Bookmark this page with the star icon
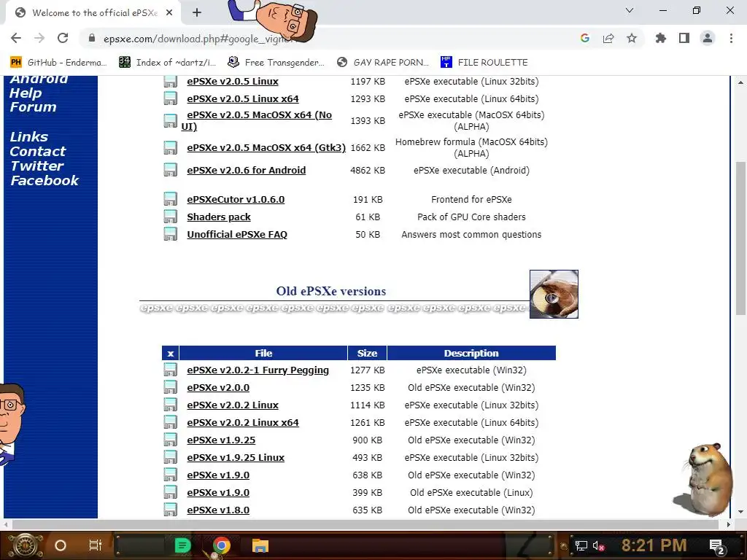Viewport: 747px width, 560px height. click(x=632, y=38)
